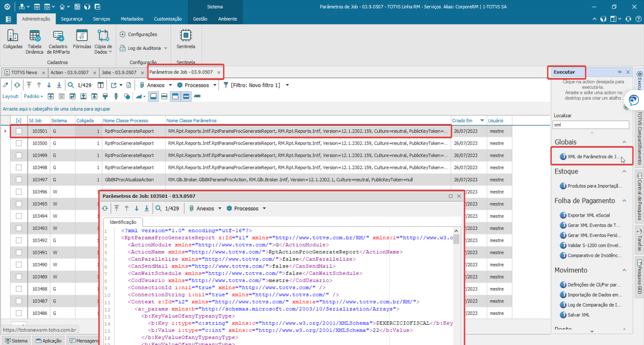Click the Localizar search field
This screenshot has height=345, width=644.
(591, 125)
